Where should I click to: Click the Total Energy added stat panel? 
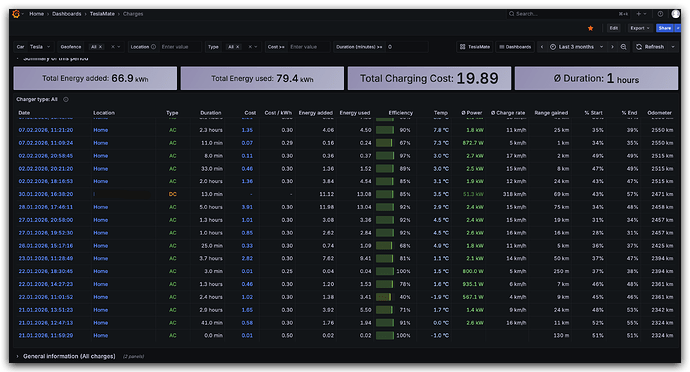click(95, 78)
